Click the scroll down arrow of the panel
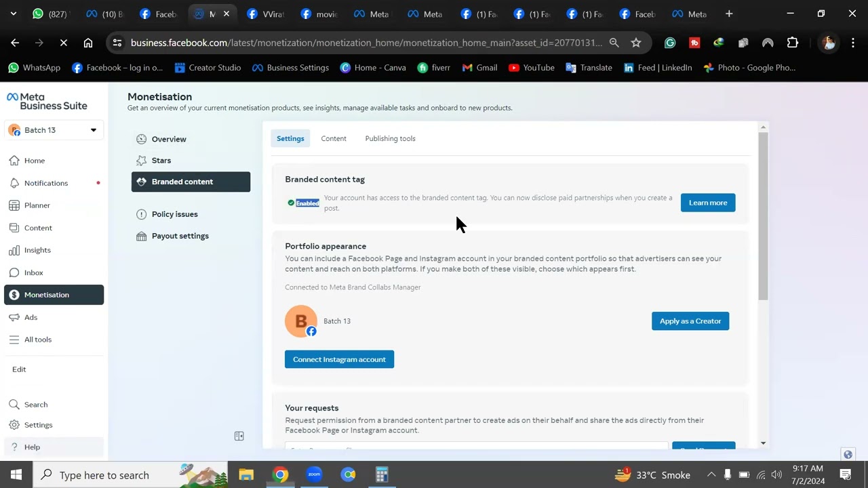The image size is (868, 488). (x=763, y=443)
